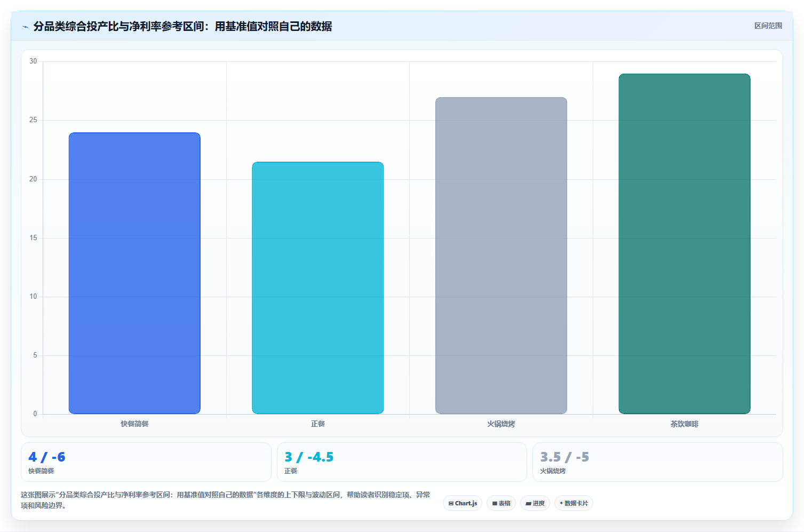Click the 数据卡片 tag

point(574,503)
